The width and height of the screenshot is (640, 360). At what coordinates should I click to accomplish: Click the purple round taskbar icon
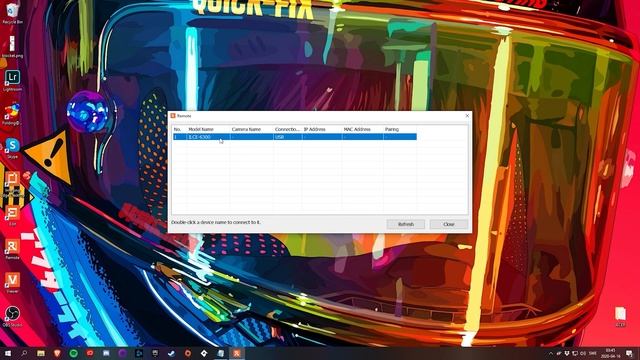pyautogui.click(x=122, y=353)
